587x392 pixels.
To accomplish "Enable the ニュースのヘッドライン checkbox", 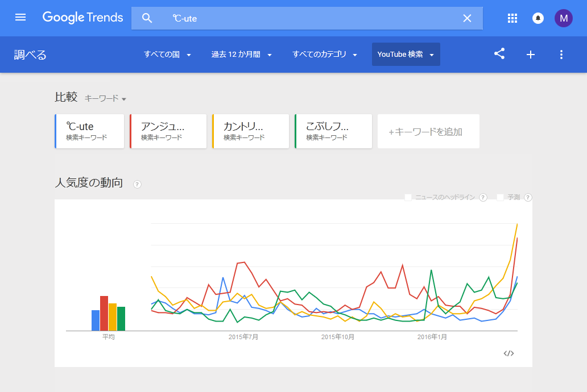I will (x=408, y=197).
